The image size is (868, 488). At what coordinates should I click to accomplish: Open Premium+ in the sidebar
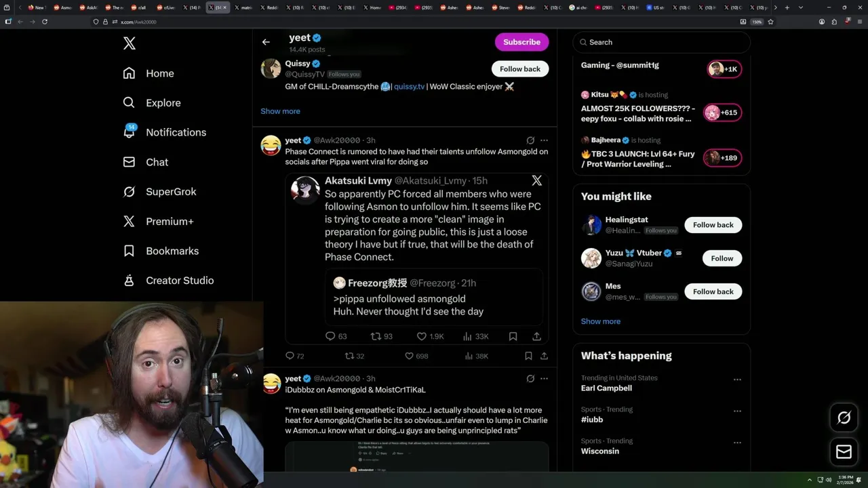pos(158,221)
